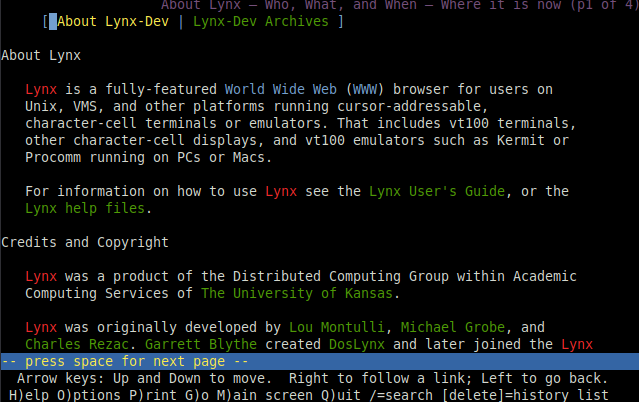
Task: Open the Michael Grobe link
Action: click(453, 327)
